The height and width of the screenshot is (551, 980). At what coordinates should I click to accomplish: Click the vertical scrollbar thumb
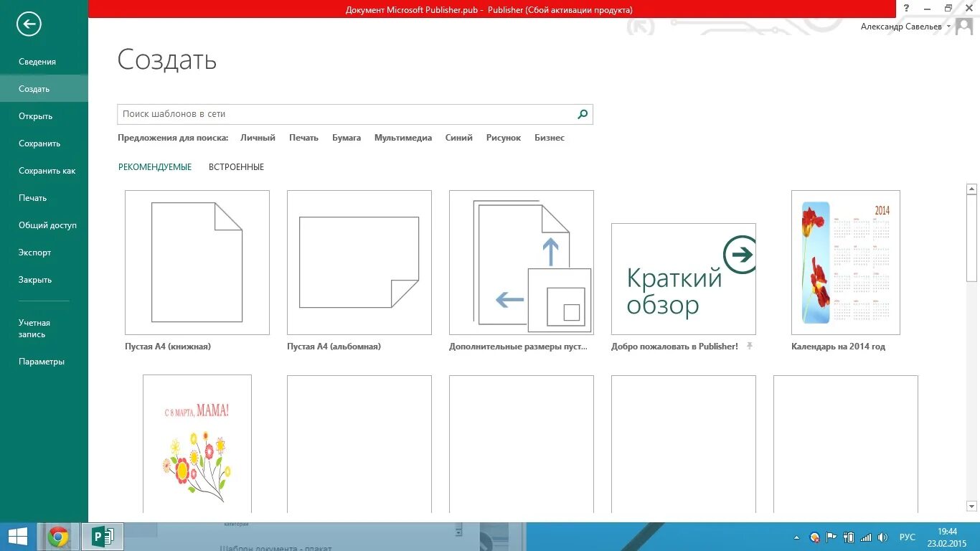pyautogui.click(x=972, y=238)
